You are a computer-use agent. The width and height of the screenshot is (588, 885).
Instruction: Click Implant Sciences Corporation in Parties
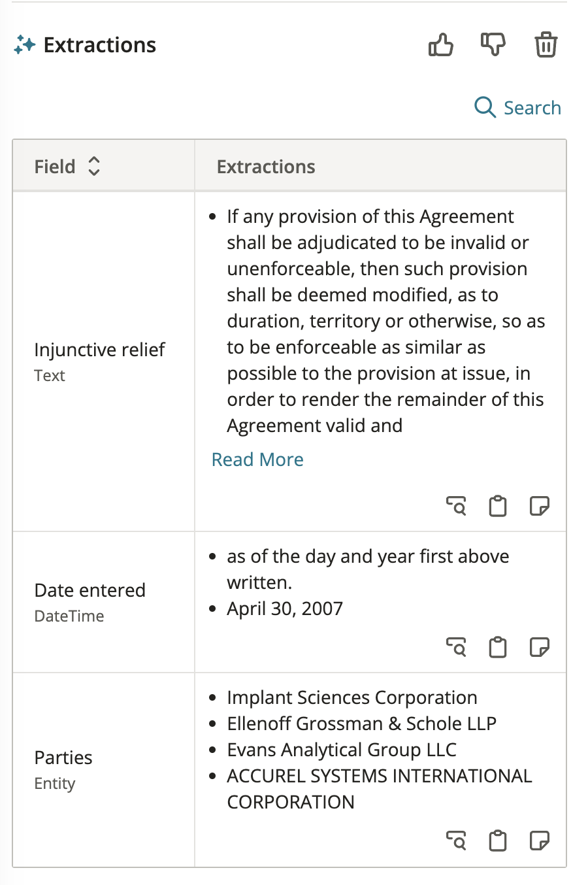[351, 697]
